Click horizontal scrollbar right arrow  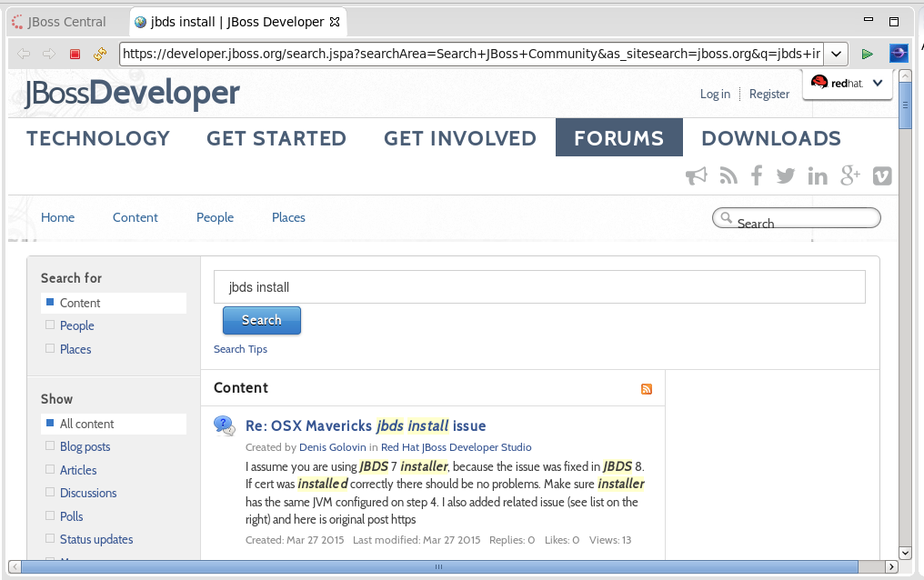(891, 566)
